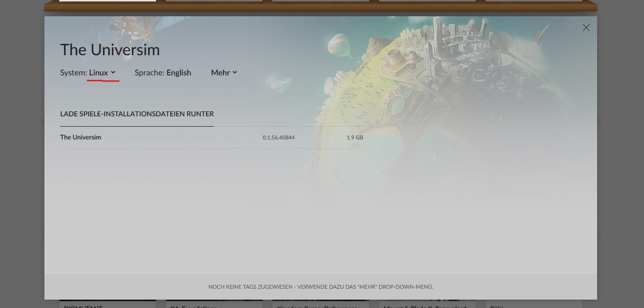Change the Sprache setting from English
The width and height of the screenshot is (644, 308).
[x=179, y=72]
